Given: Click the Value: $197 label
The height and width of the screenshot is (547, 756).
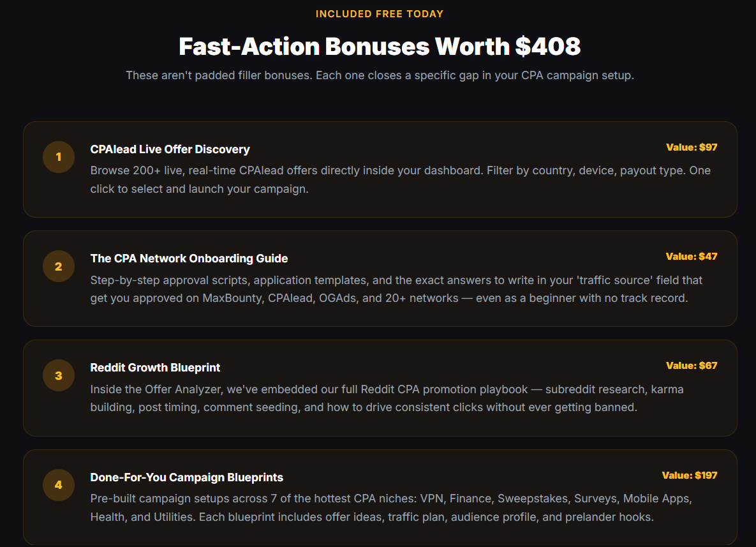Looking at the screenshot, I should [690, 475].
